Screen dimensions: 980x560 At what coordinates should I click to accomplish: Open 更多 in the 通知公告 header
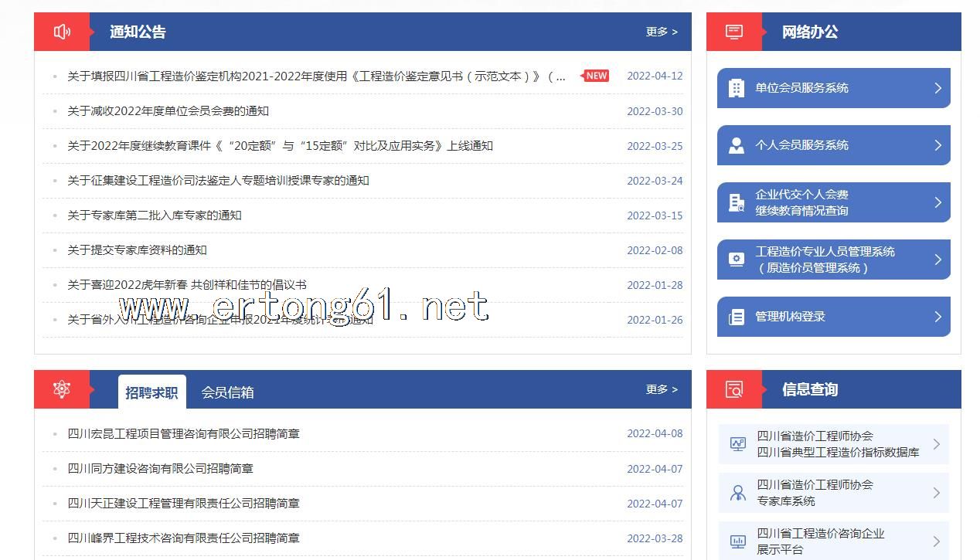click(662, 32)
